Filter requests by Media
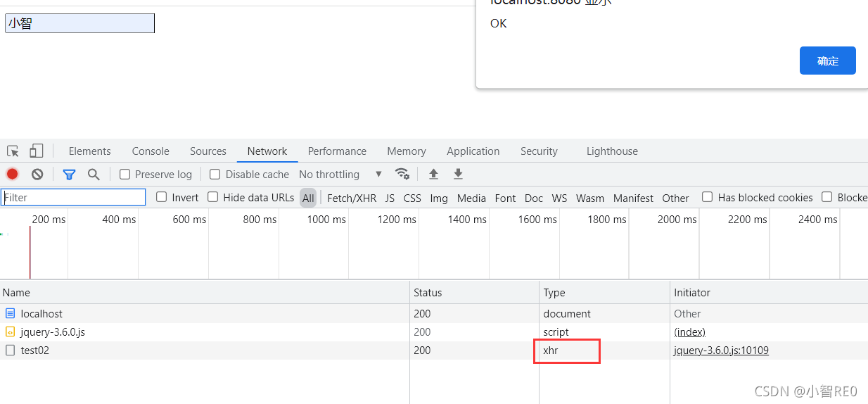This screenshot has height=404, width=868. [471, 198]
